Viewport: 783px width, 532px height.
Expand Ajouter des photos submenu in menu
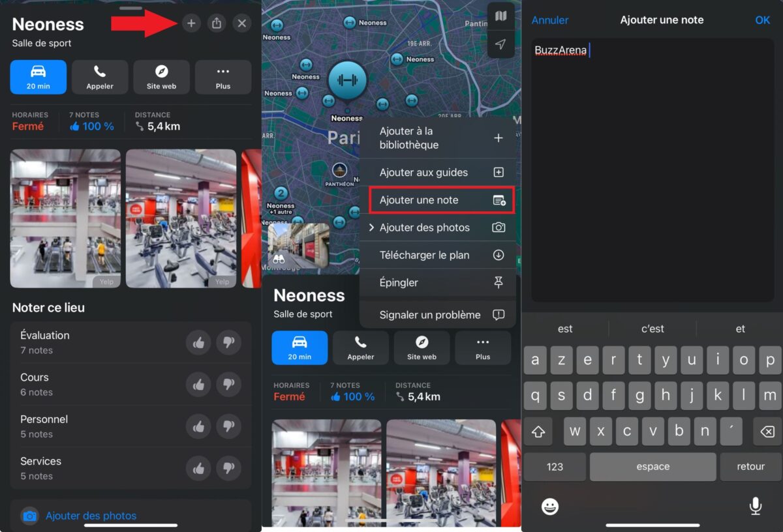pyautogui.click(x=438, y=228)
